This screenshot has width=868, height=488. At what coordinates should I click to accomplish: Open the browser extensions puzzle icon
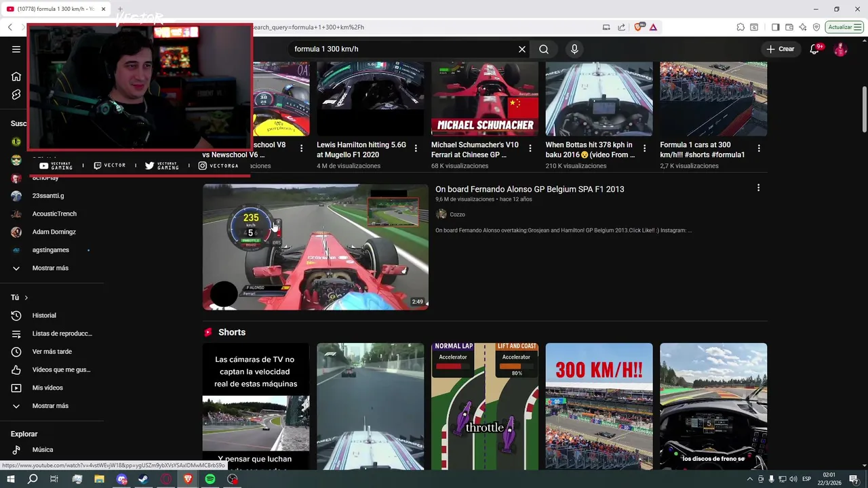tap(741, 27)
